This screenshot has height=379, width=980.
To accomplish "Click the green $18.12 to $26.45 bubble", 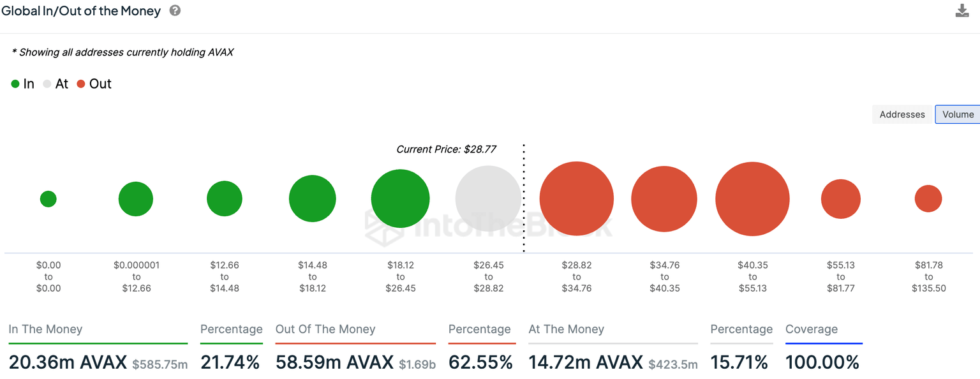I will (400, 198).
